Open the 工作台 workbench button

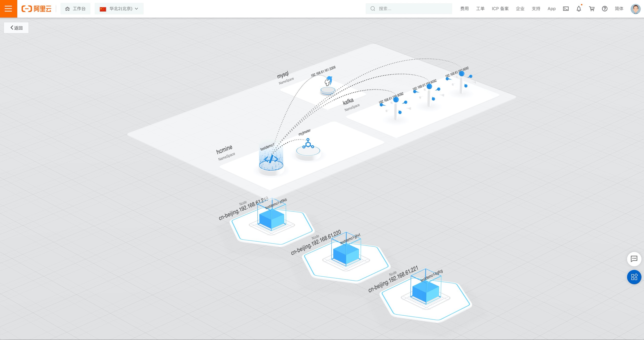point(75,9)
